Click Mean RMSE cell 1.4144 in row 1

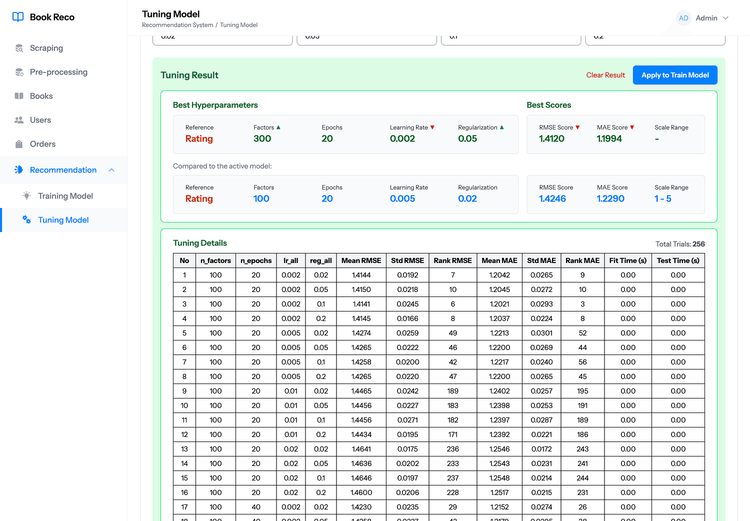(x=361, y=275)
